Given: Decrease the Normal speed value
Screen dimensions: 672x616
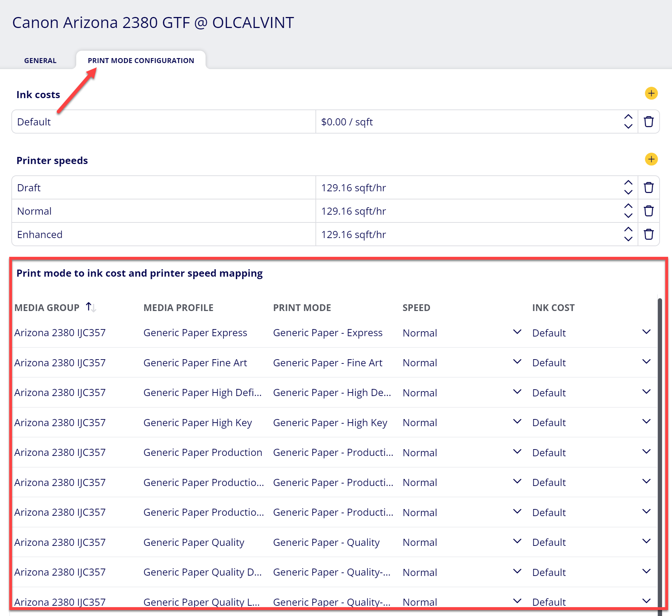Looking at the screenshot, I should pyautogui.click(x=628, y=215).
